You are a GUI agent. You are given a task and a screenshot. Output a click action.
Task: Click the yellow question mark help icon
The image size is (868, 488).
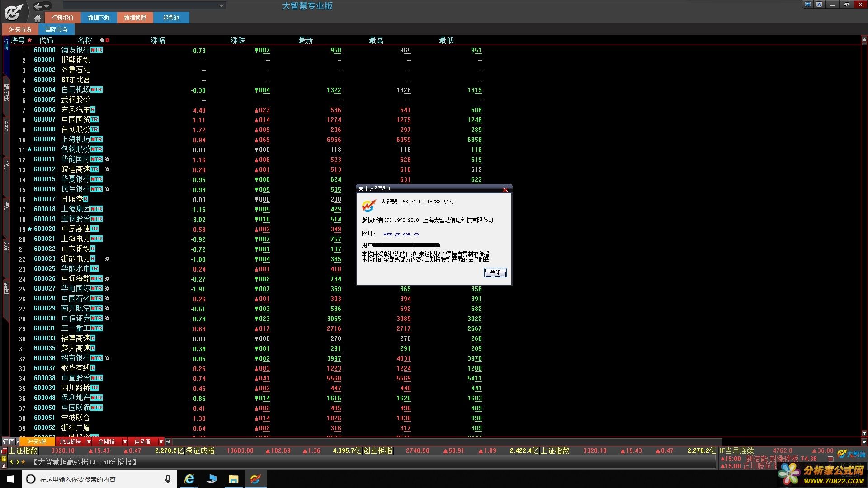[x=4, y=459]
